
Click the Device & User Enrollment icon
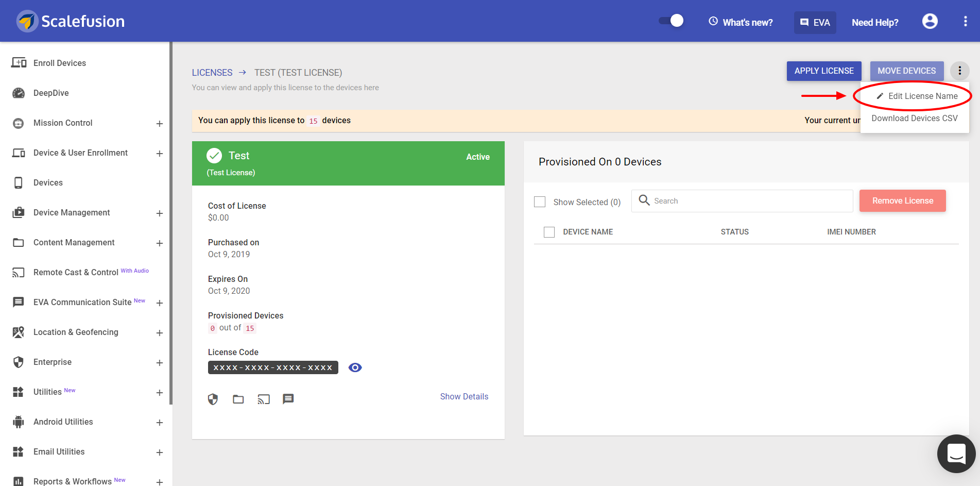(x=19, y=153)
